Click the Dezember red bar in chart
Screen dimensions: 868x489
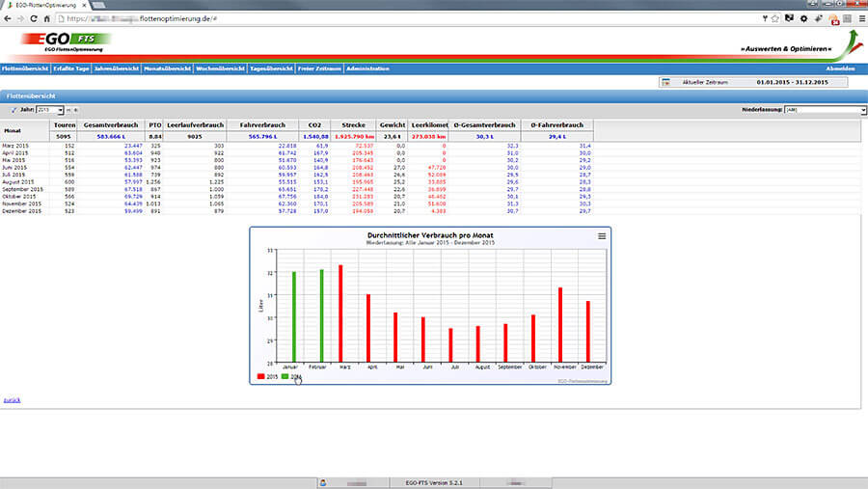coord(588,332)
